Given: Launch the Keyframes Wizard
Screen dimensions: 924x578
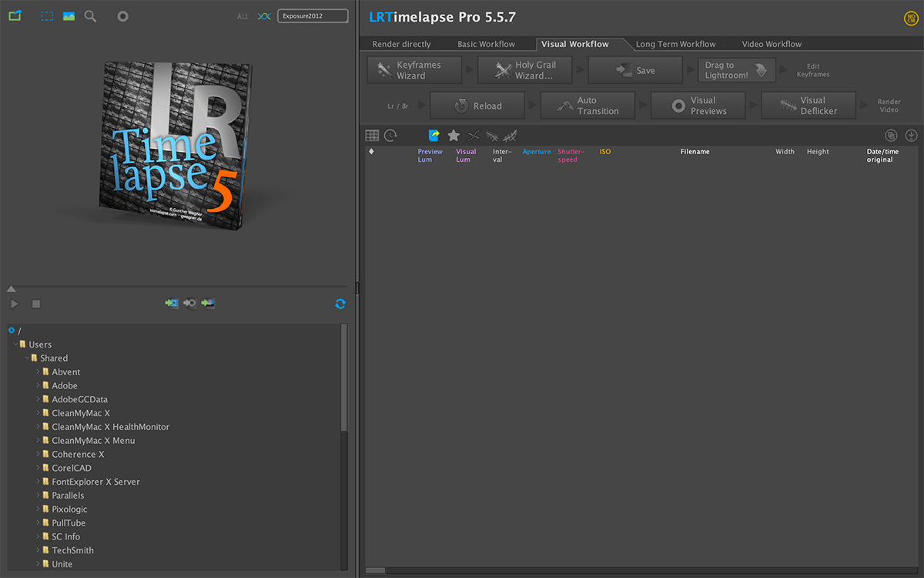Looking at the screenshot, I should coord(414,70).
